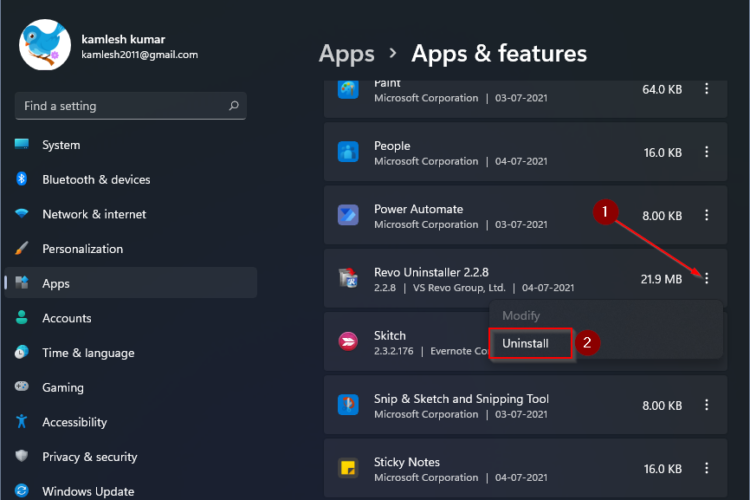
Task: Select Uninstall from the context menu
Action: coord(525,343)
